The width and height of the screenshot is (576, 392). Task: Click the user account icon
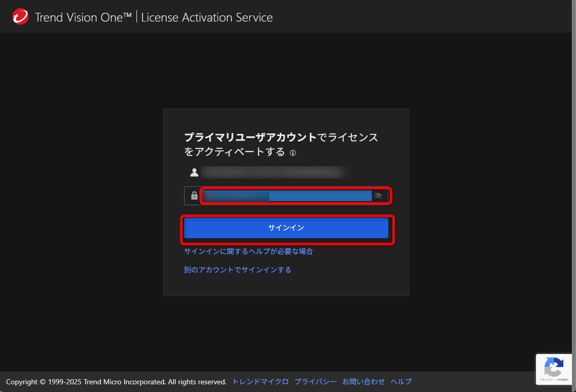(194, 172)
